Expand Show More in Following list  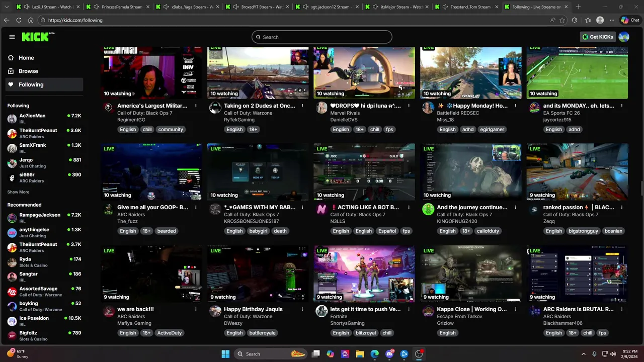tap(18, 192)
